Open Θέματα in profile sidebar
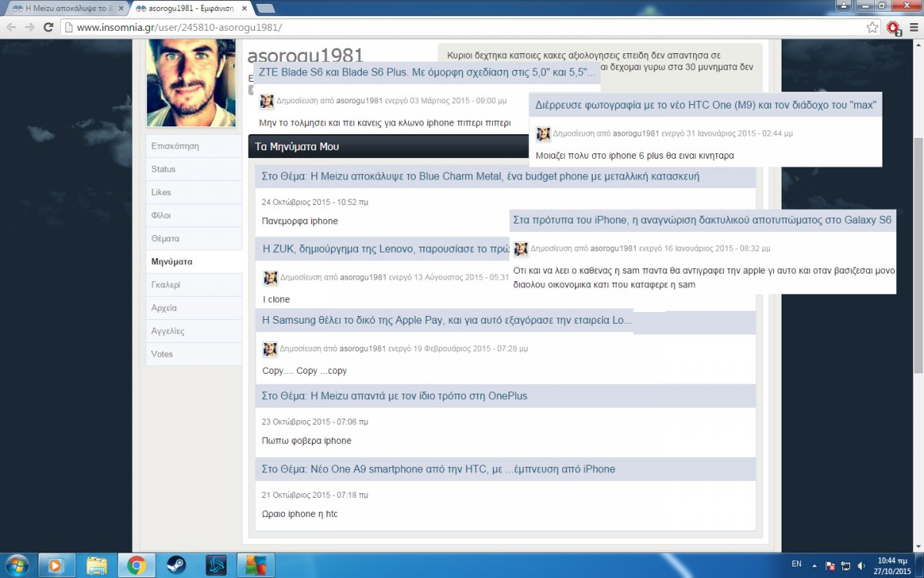The width and height of the screenshot is (924, 578). pos(193,238)
